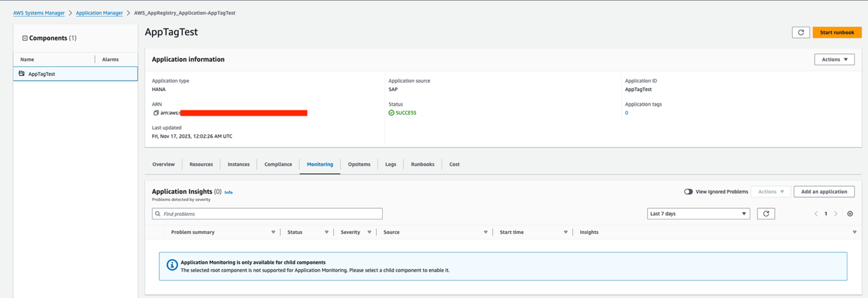This screenshot has width=868, height=298.
Task: Click the Alarms column header in Components
Action: click(110, 59)
